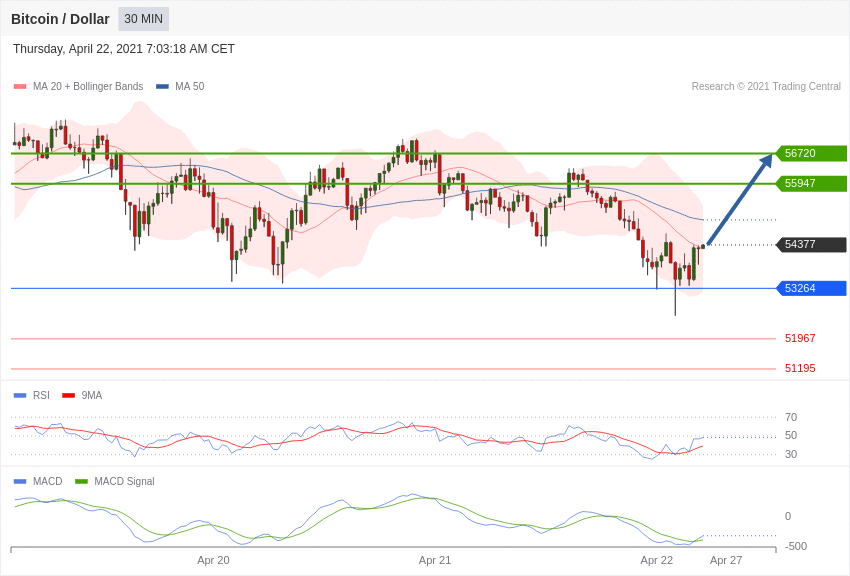
Task: Click the Apr 27 date axis label
Action: pyautogui.click(x=726, y=560)
